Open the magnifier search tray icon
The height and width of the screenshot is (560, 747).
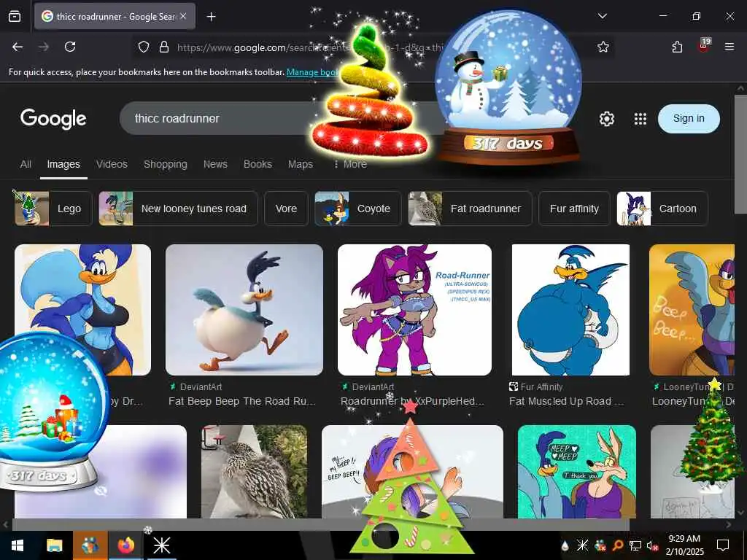[618, 545]
